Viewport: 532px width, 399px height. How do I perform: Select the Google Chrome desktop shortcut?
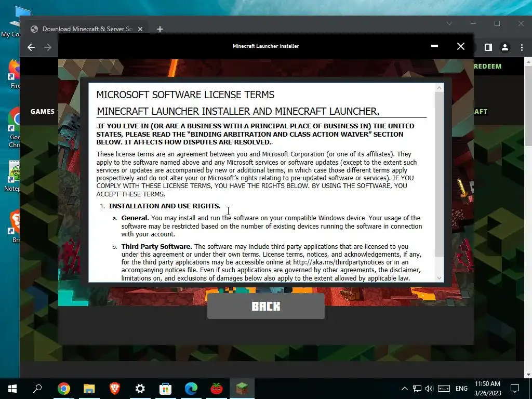14,128
